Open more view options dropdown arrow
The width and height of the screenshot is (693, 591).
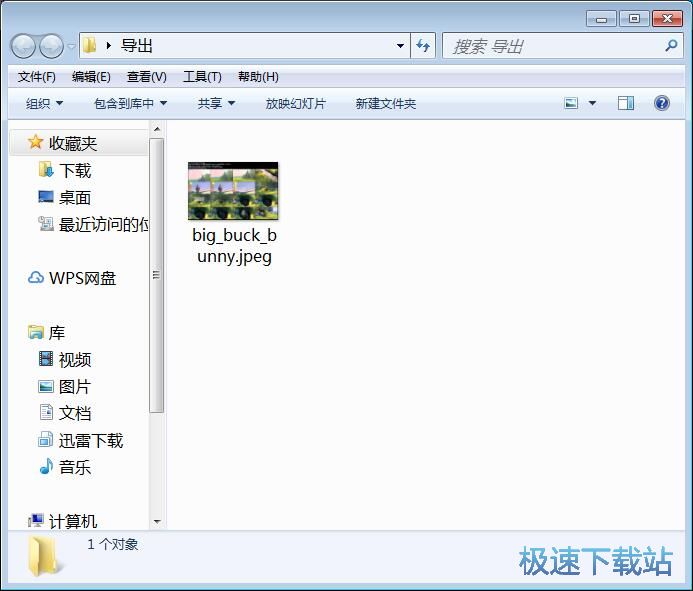(592, 103)
